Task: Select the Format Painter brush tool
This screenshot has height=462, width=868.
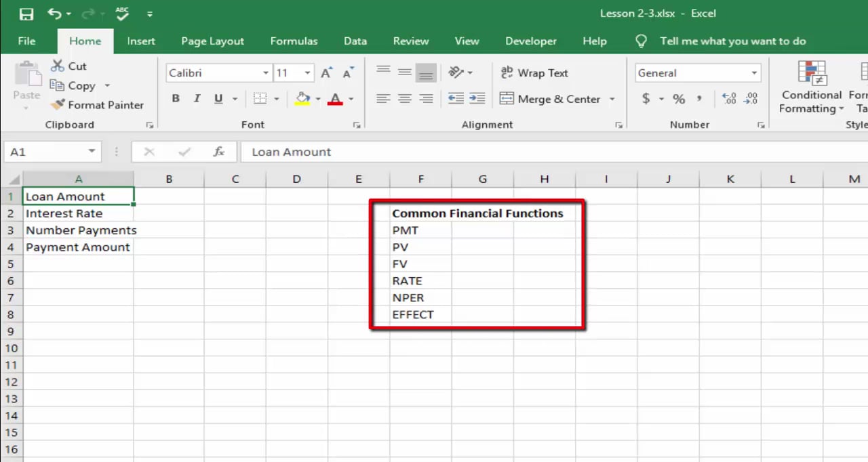Action: coord(98,105)
